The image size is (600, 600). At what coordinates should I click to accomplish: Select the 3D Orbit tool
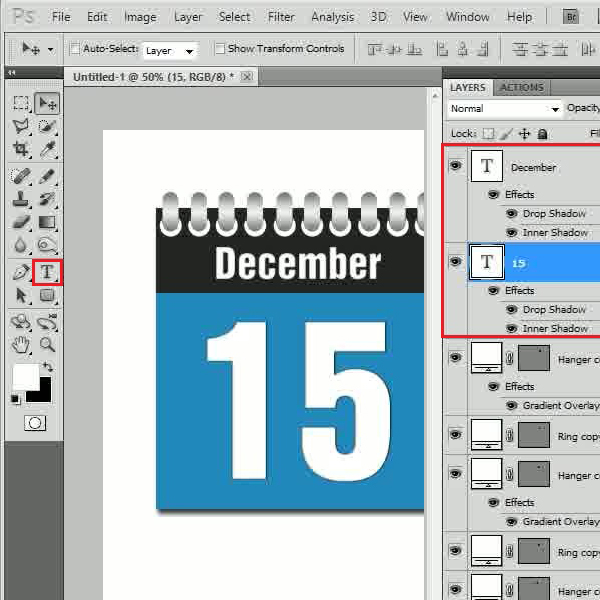point(47,322)
